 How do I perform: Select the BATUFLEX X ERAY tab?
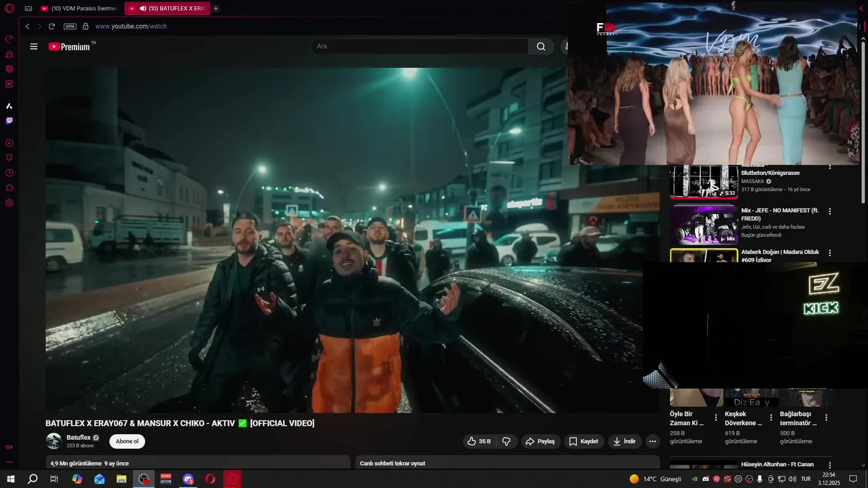[167, 8]
